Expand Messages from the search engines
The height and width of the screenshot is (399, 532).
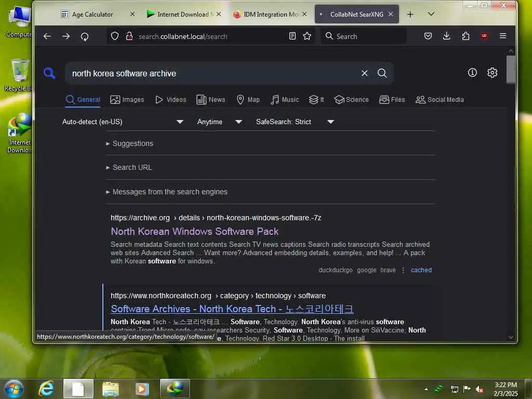[167, 192]
